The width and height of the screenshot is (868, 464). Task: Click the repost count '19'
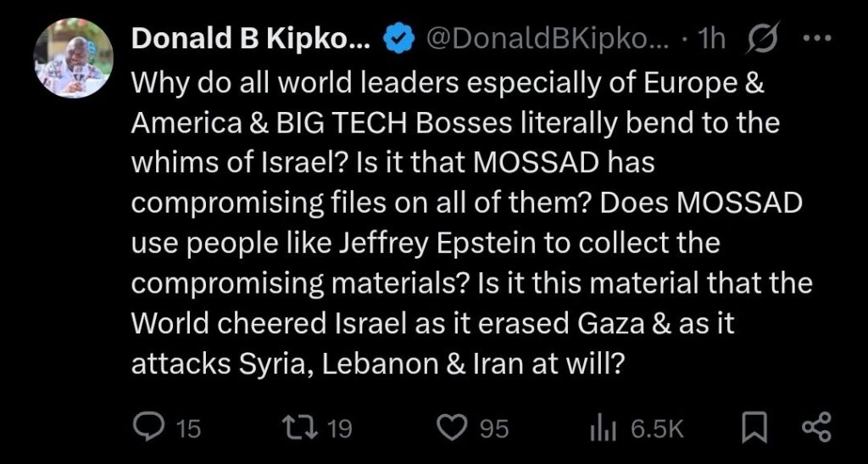(339, 428)
